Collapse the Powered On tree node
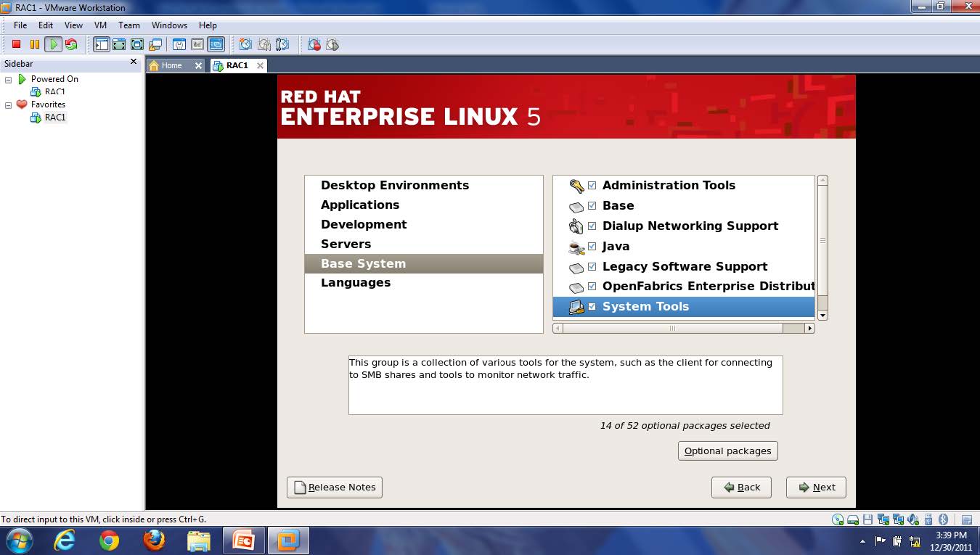 pyautogui.click(x=9, y=79)
